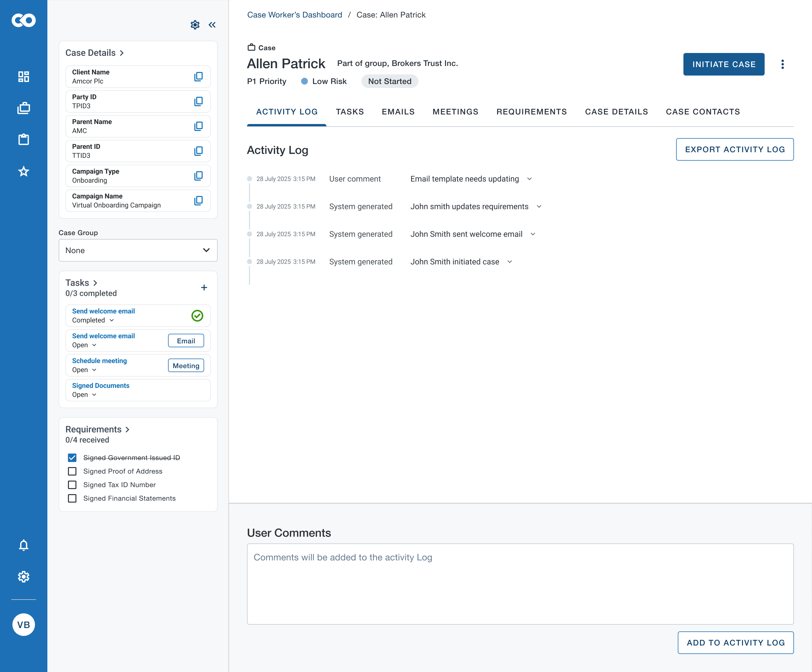
Task: Open the three-dot menu next to Initiate Case
Action: (783, 64)
